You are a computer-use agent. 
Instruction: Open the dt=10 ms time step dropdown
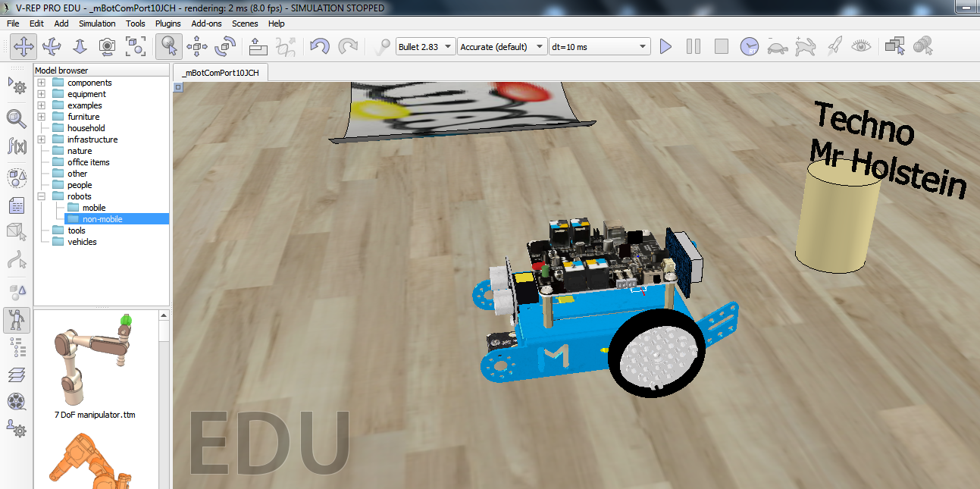click(600, 47)
